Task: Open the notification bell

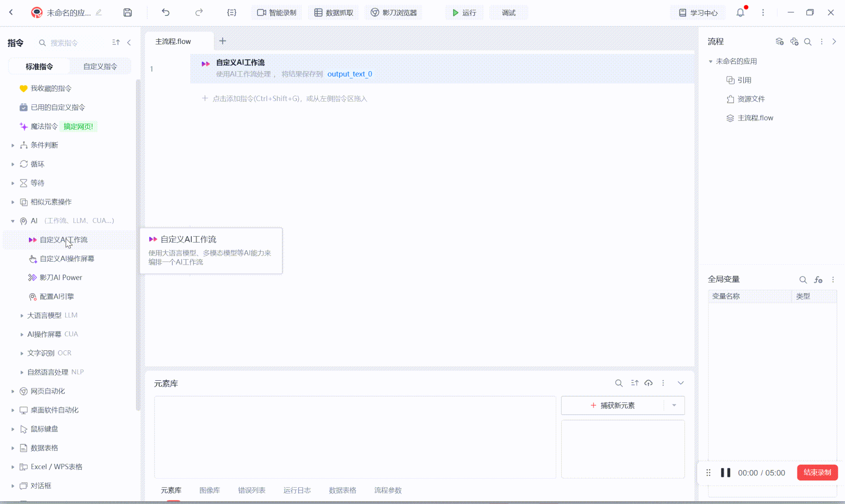Action: [x=740, y=13]
